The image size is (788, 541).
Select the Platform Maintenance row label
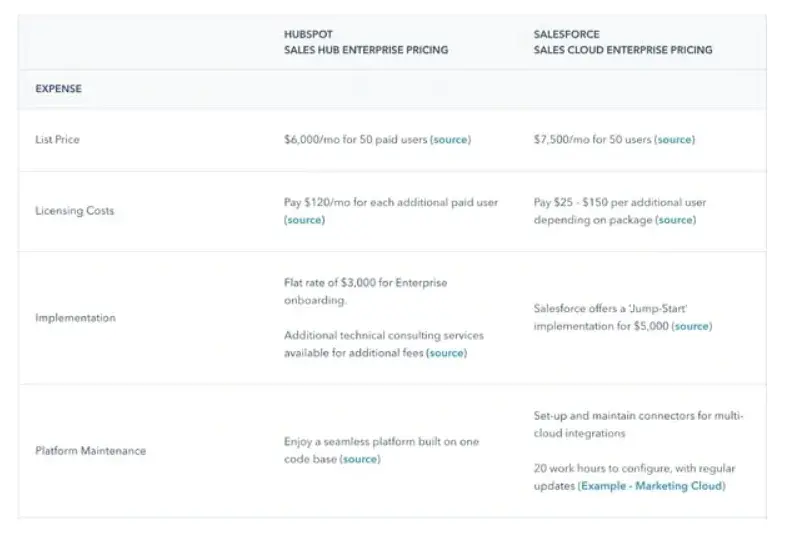90,451
